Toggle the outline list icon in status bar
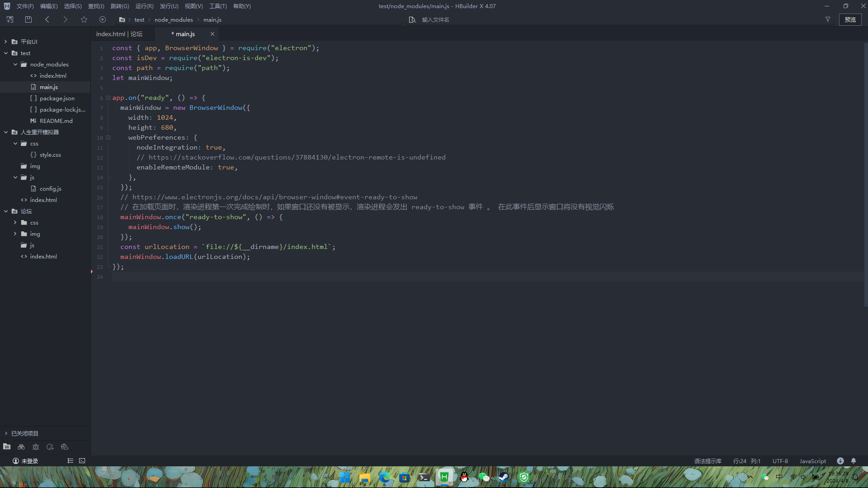Viewport: 868px width, 488px height. [x=71, y=461]
